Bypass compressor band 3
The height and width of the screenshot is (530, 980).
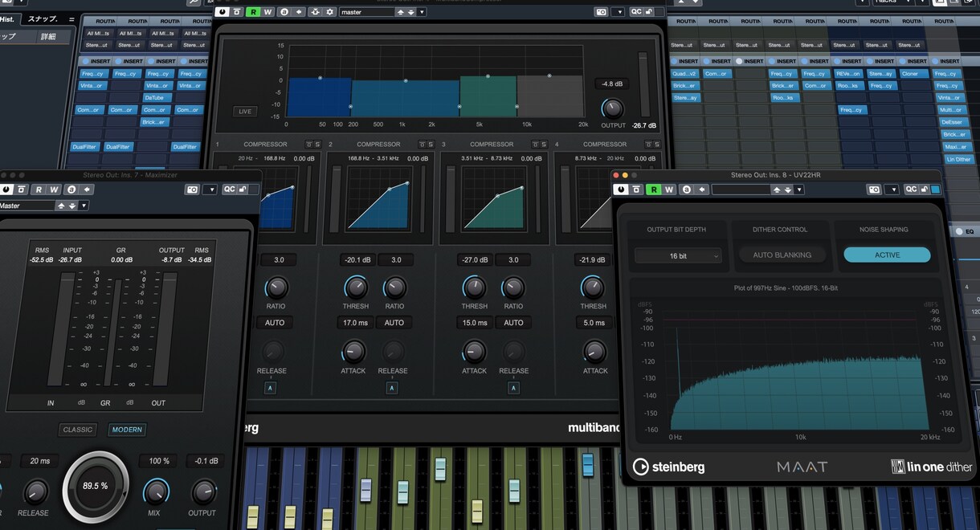point(534,145)
